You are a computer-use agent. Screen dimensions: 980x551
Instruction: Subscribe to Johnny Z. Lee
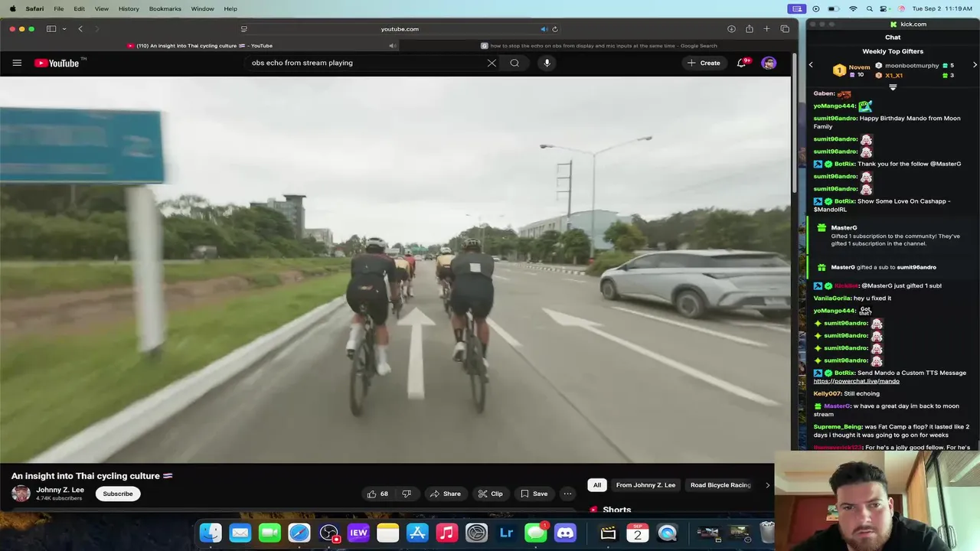tap(118, 494)
